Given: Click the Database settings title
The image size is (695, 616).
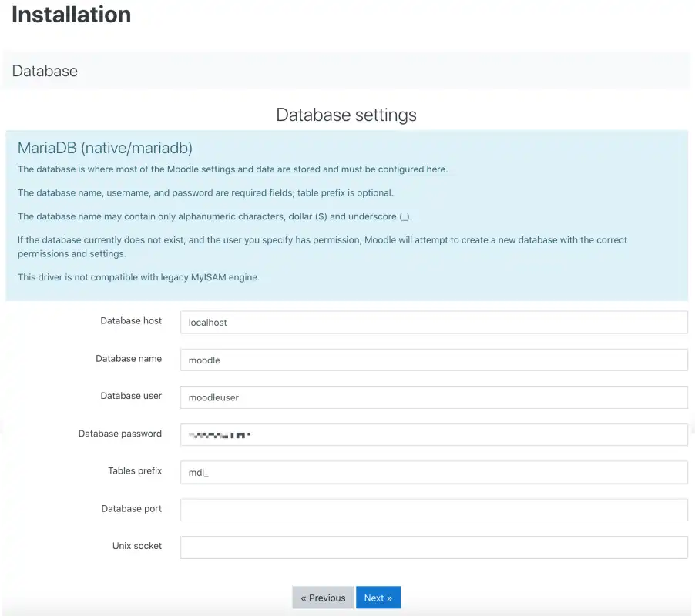Looking at the screenshot, I should coord(346,115).
